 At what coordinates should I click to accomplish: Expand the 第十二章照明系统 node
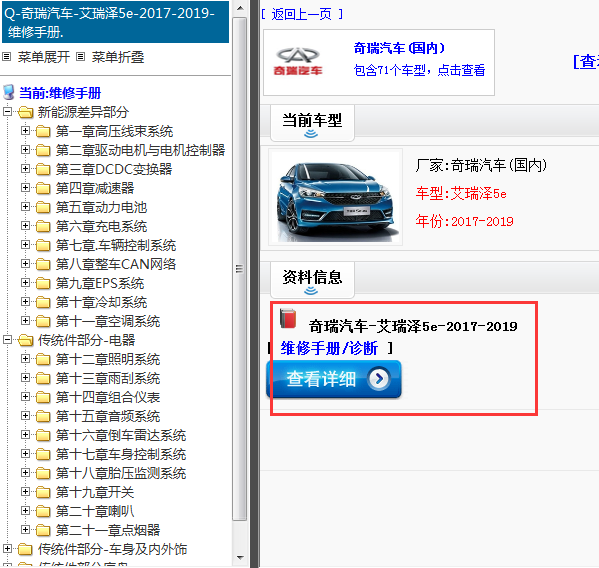click(25, 359)
